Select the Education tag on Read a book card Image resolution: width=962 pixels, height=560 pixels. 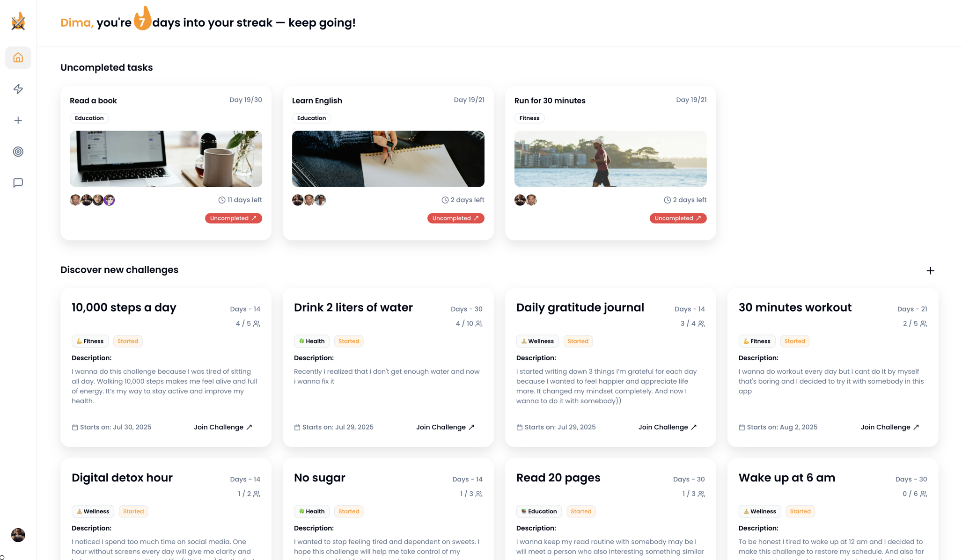(89, 118)
